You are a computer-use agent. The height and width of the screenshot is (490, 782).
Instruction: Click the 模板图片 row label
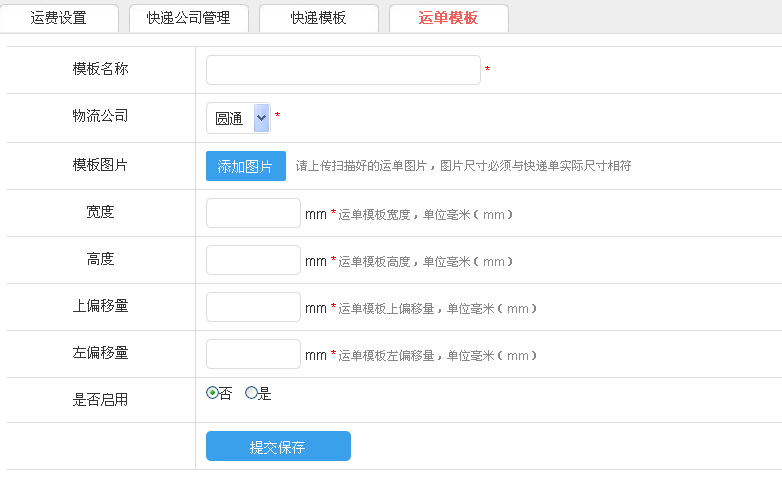click(100, 165)
